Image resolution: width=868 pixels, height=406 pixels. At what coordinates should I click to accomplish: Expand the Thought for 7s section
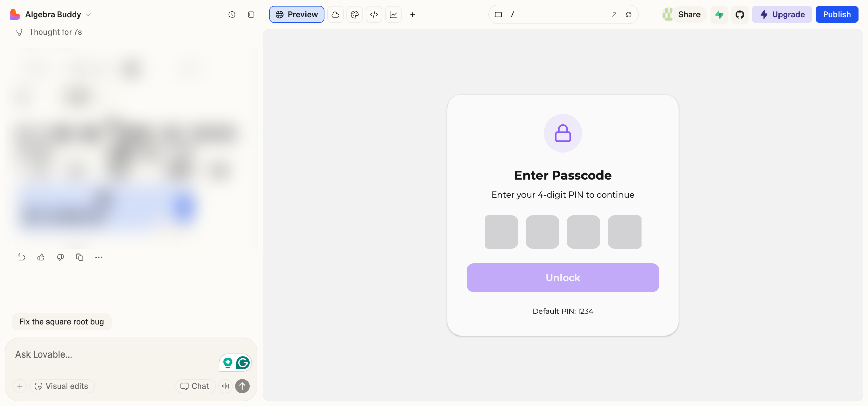tap(55, 32)
